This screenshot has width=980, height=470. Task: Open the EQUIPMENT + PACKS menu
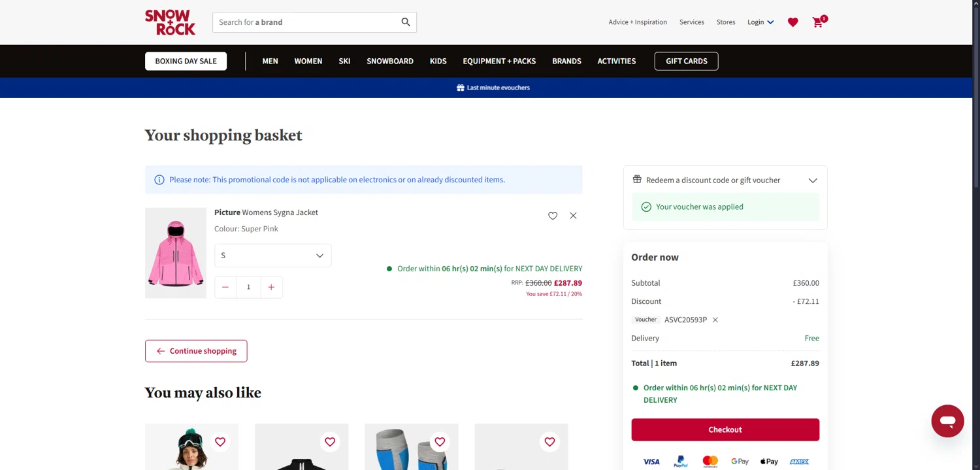coord(499,61)
